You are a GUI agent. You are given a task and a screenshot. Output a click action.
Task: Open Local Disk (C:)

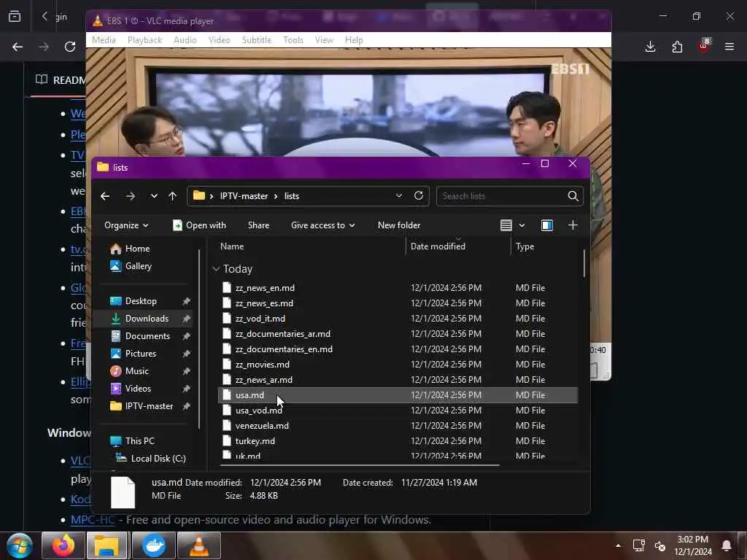pos(151,459)
